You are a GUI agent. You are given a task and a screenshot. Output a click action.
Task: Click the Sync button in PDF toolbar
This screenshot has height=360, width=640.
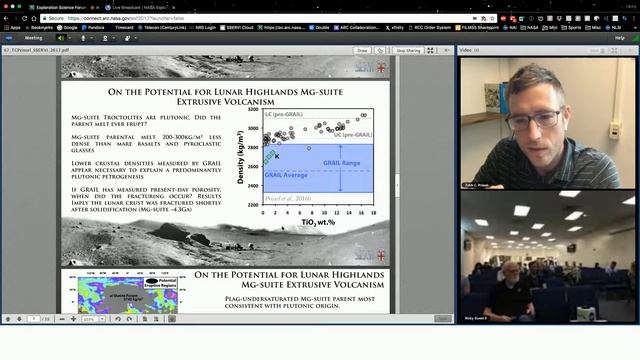point(443,319)
